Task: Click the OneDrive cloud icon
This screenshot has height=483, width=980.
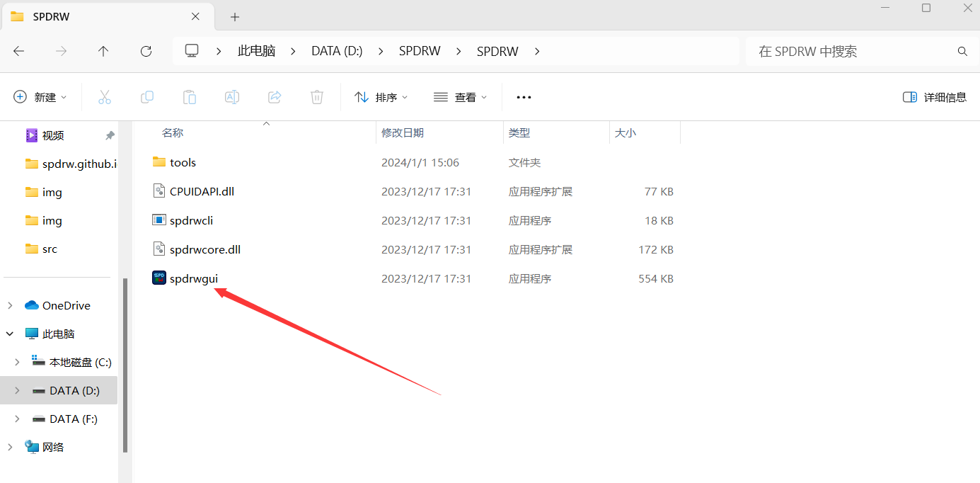Action: tap(31, 305)
